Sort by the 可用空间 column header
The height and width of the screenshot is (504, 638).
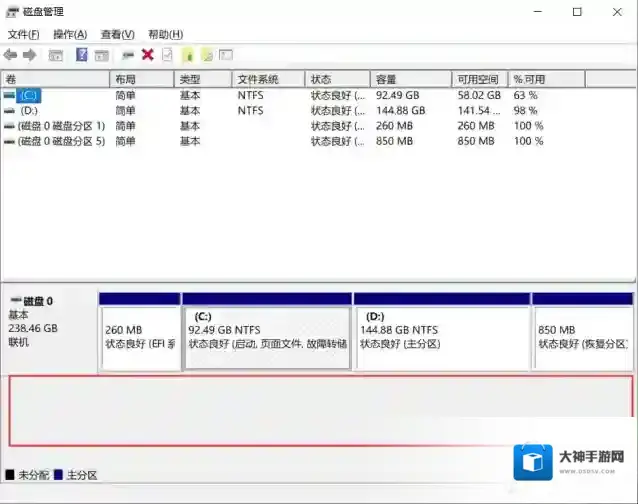pyautogui.click(x=480, y=79)
